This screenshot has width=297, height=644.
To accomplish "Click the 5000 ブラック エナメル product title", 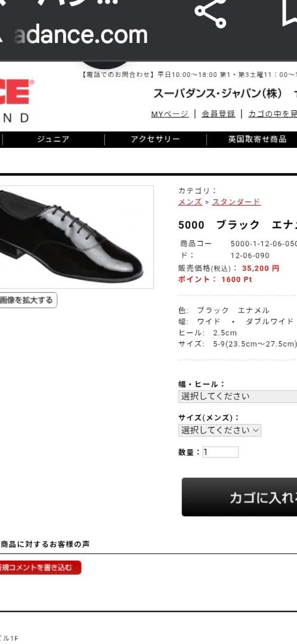I will click(237, 225).
